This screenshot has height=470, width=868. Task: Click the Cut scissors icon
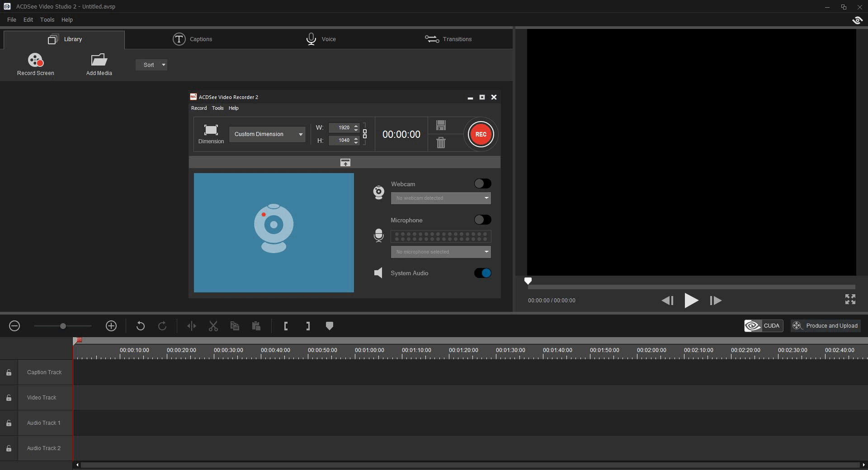click(x=213, y=326)
